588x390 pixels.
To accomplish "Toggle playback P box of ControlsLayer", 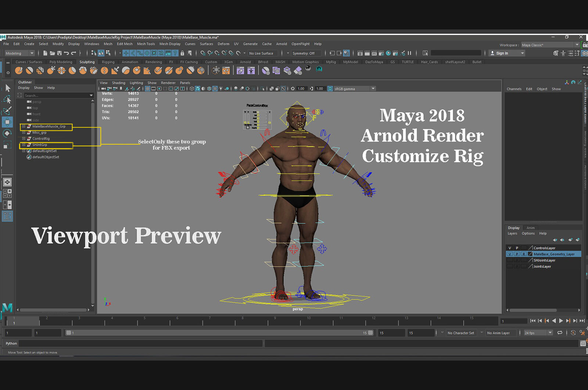I will [x=517, y=248].
